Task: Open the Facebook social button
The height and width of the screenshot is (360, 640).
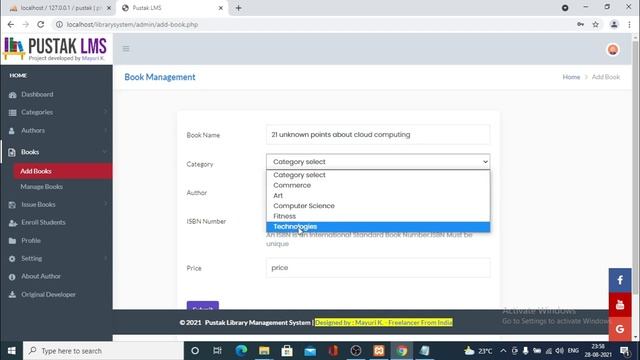Action: tap(620, 280)
